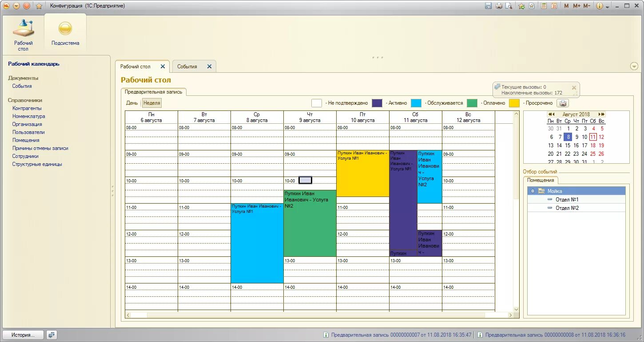Select August 15 in mini calendar
The height and width of the screenshot is (342, 644).
pyautogui.click(x=568, y=145)
